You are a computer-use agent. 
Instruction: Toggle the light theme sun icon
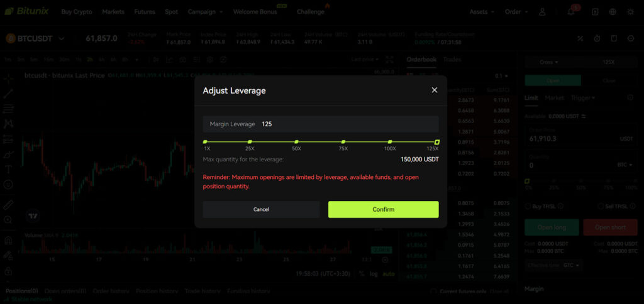tap(630, 12)
